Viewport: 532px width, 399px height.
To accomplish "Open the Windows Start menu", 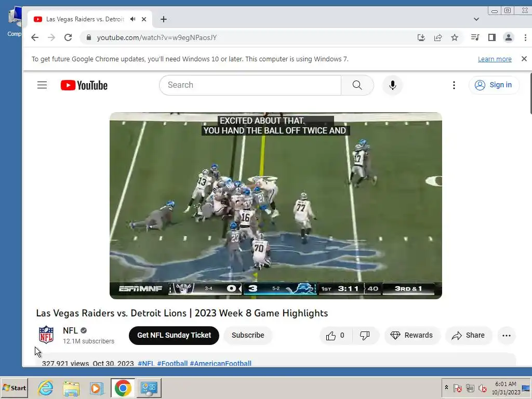I will click(x=14, y=388).
